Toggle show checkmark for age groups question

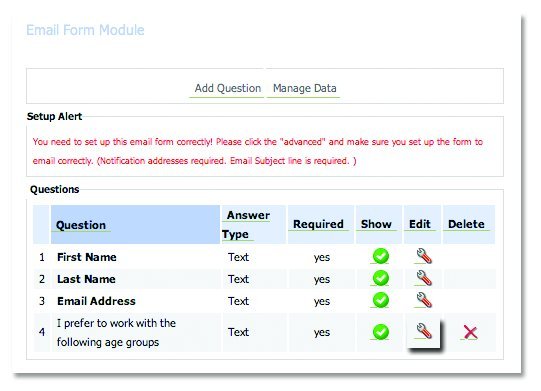[x=381, y=332]
